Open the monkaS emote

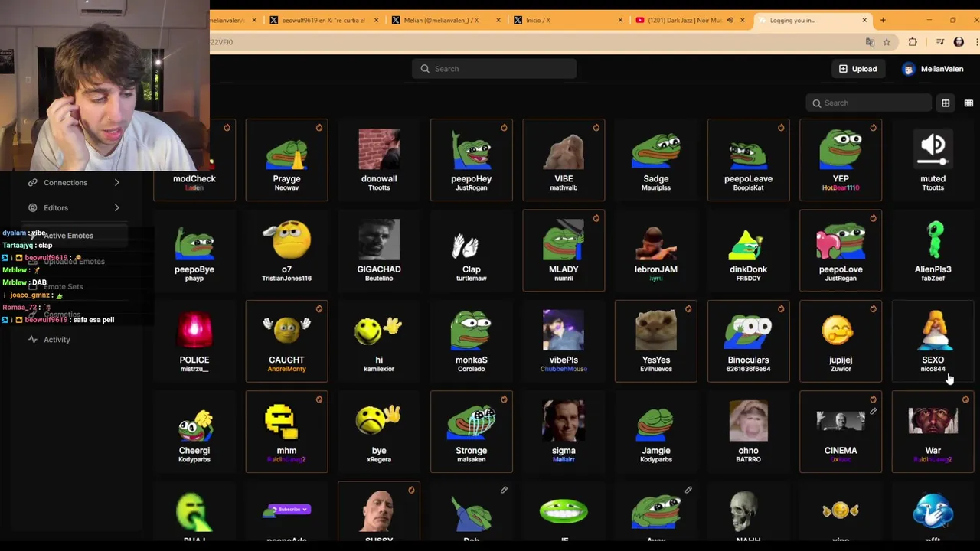(x=471, y=341)
